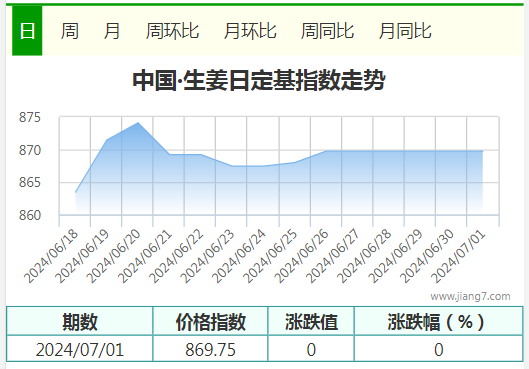Viewport: 529px width, 369px height.
Task: Open the 周环比 tab
Action: tap(172, 31)
